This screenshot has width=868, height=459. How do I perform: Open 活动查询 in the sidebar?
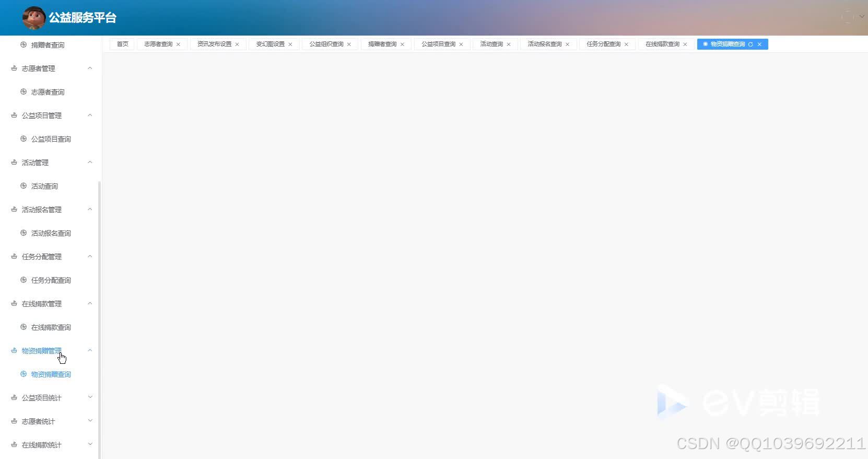coord(44,186)
